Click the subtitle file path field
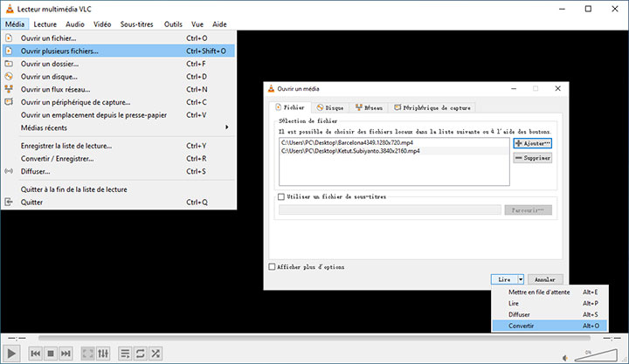 coord(390,210)
